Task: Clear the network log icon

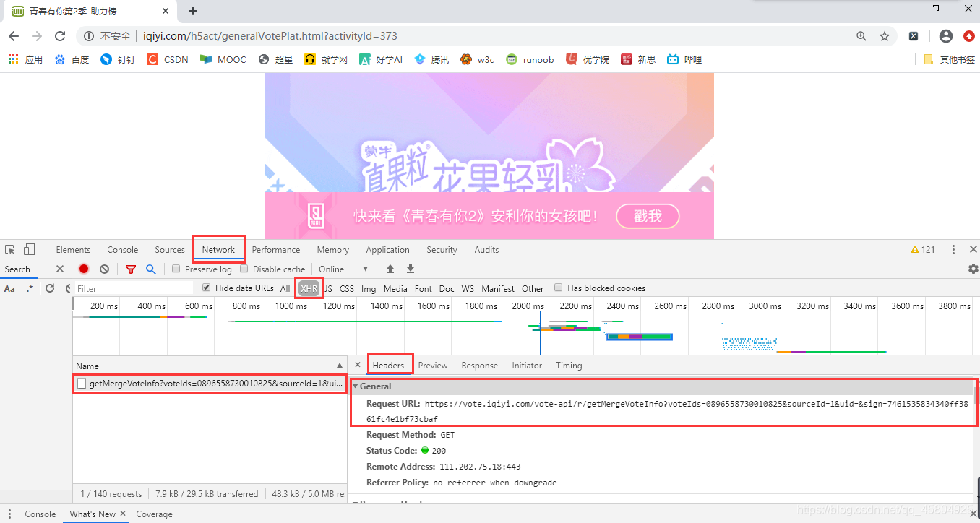Action: (x=104, y=269)
